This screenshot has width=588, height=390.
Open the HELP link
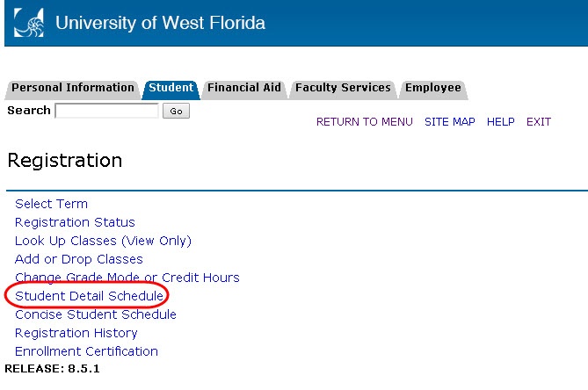[x=501, y=122]
